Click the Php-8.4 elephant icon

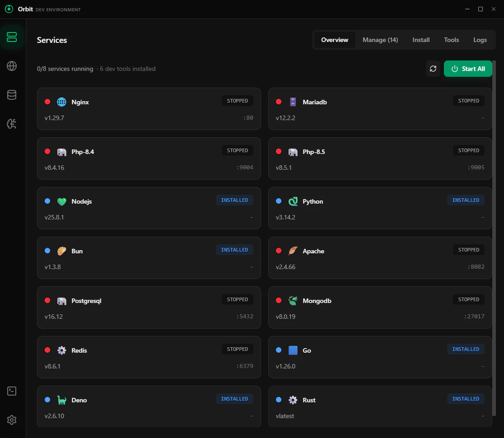(x=61, y=152)
